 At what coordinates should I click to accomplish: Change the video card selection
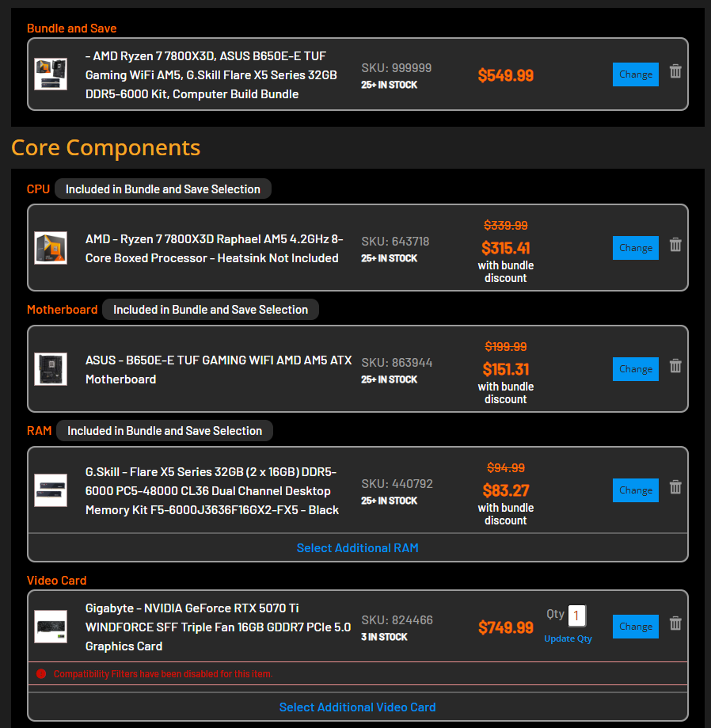[x=635, y=627]
